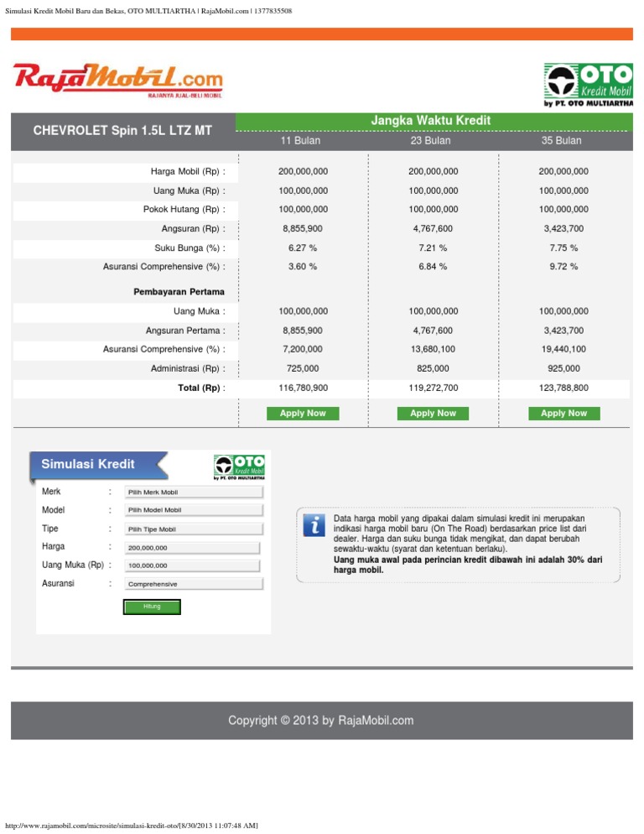This screenshot has height=834, width=644.
Task: Select the 23 Bulan column header
Action: (430, 140)
